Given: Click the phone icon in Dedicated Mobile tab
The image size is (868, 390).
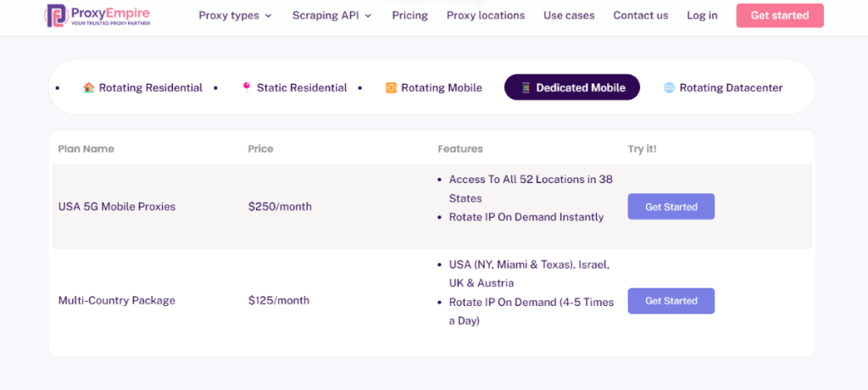Looking at the screenshot, I should click(526, 87).
